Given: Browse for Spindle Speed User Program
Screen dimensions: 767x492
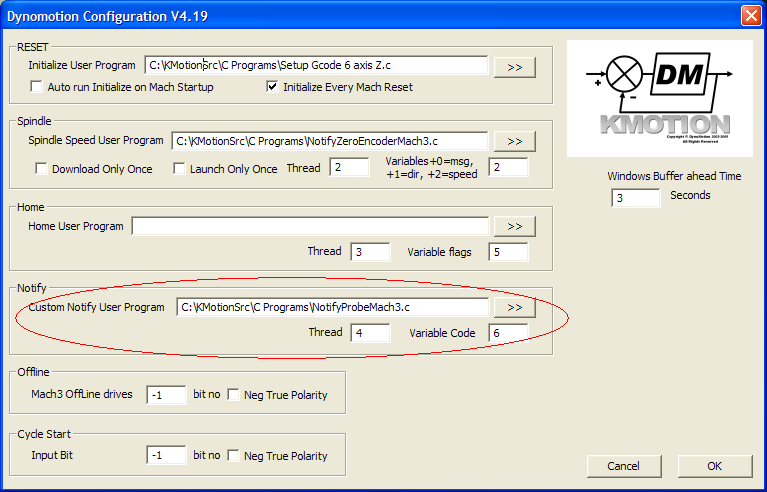Looking at the screenshot, I should tap(515, 141).
